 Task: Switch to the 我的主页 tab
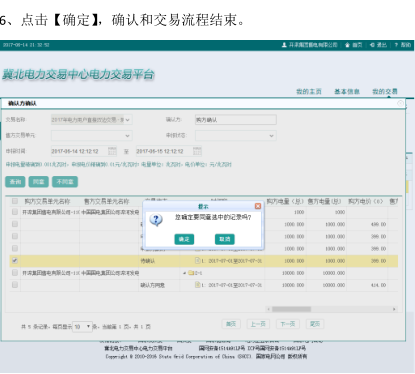pyautogui.click(x=309, y=92)
